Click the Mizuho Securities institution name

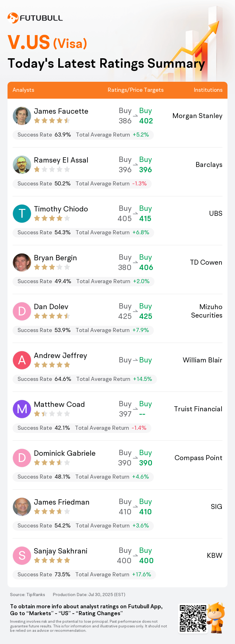pyautogui.click(x=207, y=311)
